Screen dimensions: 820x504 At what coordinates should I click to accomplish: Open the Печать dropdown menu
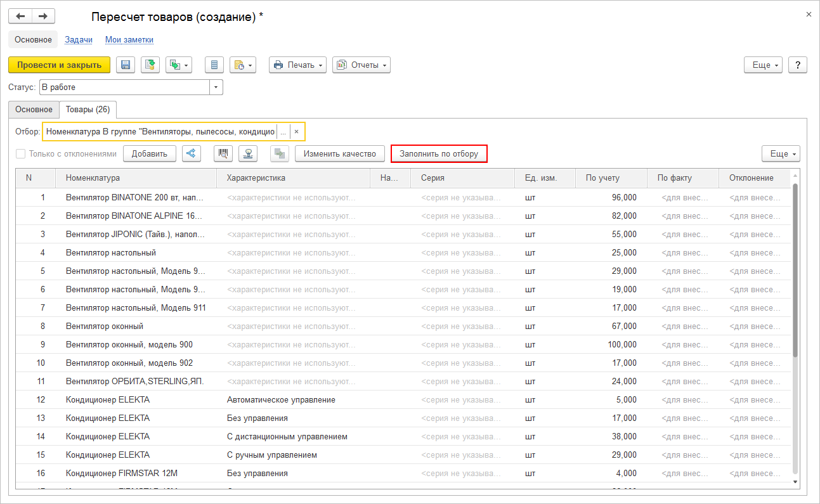297,65
